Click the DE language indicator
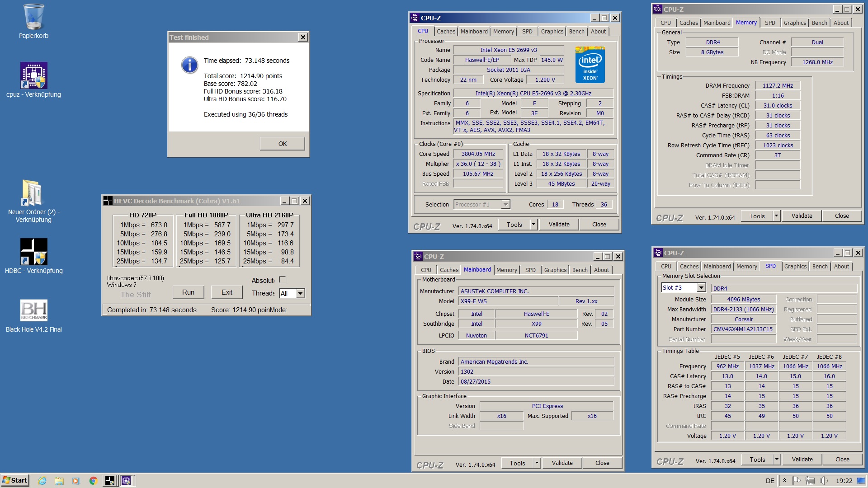The height and width of the screenshot is (488, 868). (x=770, y=481)
